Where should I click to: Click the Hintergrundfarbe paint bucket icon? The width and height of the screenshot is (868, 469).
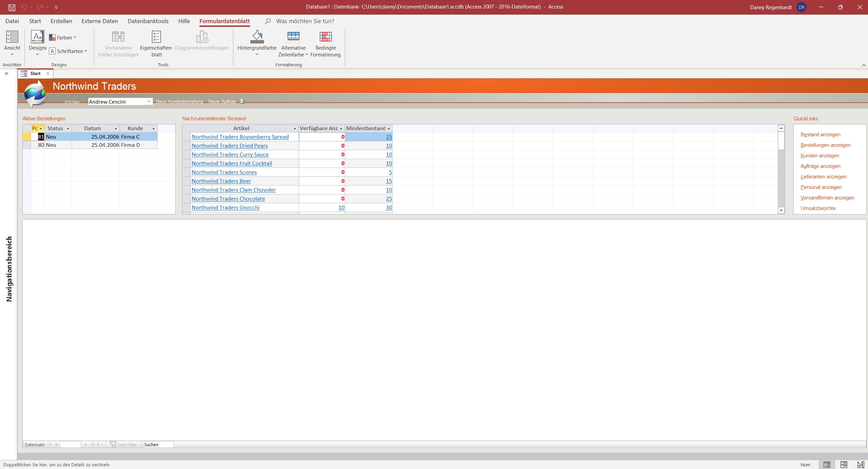(x=257, y=37)
